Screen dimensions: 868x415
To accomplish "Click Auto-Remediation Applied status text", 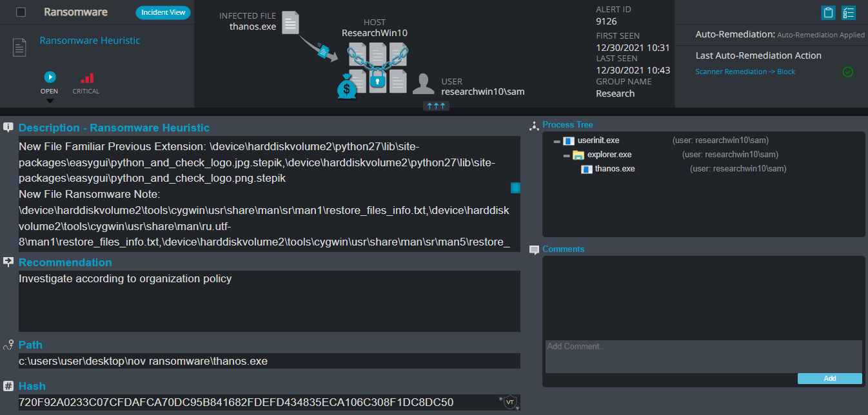I will coord(821,35).
